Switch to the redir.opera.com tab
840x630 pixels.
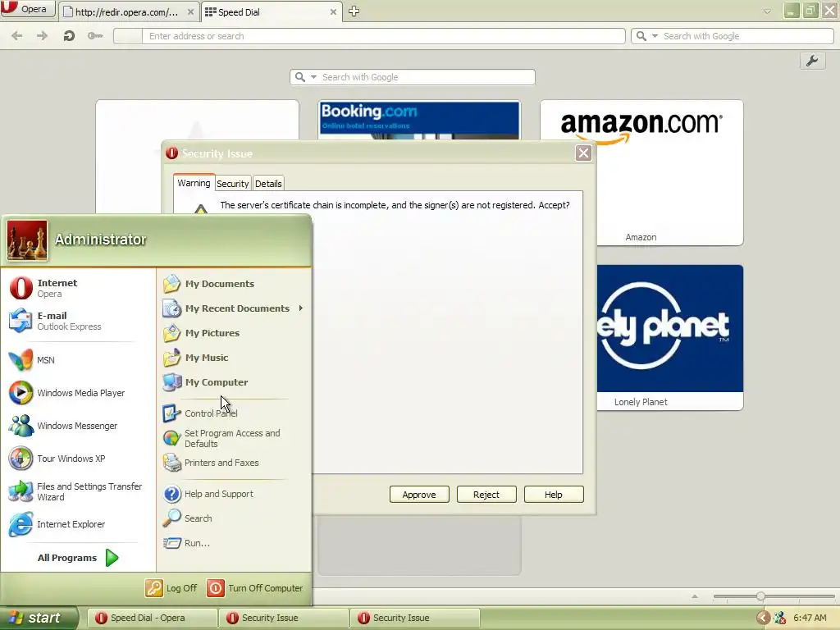[127, 11]
